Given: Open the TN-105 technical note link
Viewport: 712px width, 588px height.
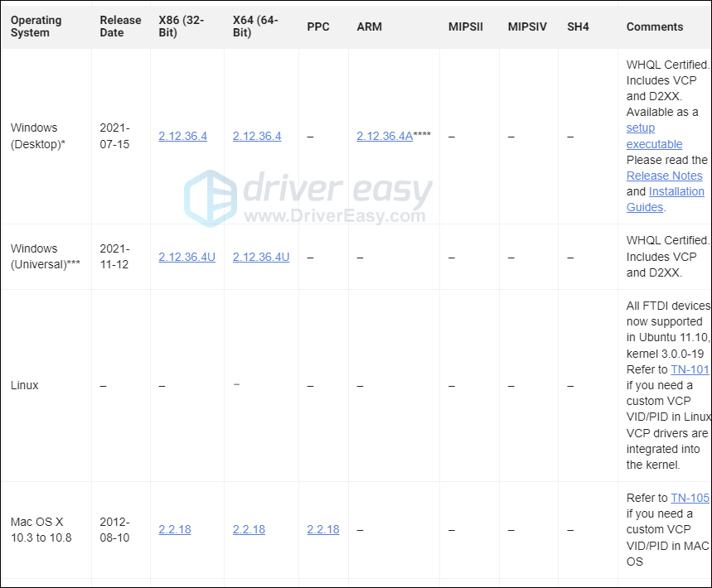Looking at the screenshot, I should pyautogui.click(x=690, y=498).
